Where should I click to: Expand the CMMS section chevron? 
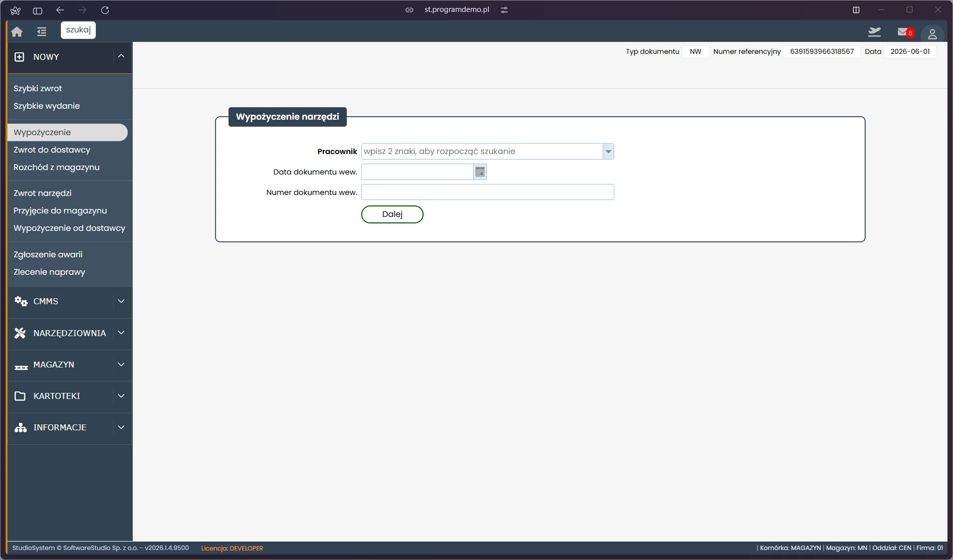(x=121, y=301)
